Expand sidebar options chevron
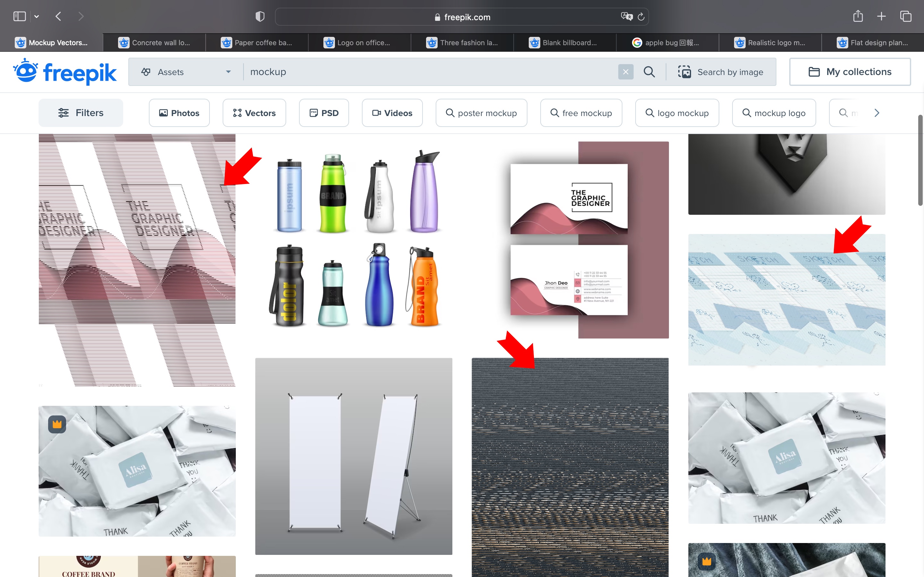 pyautogui.click(x=37, y=16)
